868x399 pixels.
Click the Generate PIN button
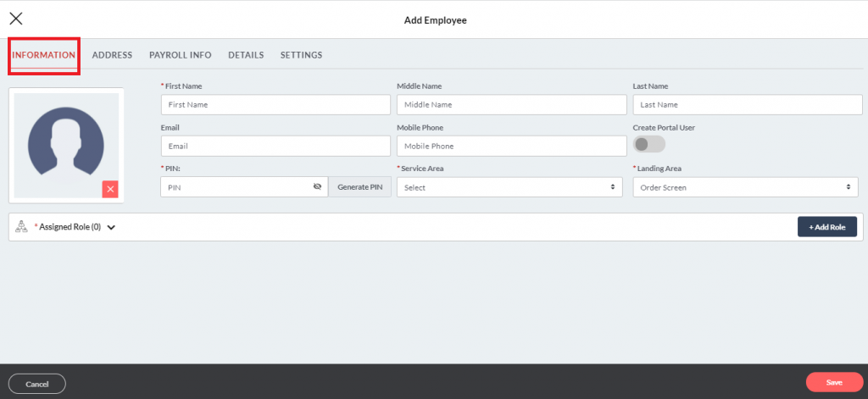click(359, 187)
